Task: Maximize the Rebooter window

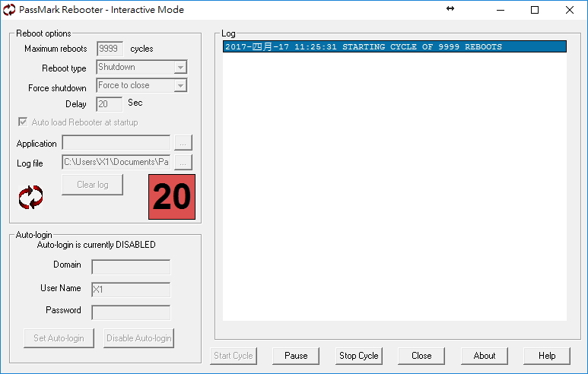Action: (535, 10)
